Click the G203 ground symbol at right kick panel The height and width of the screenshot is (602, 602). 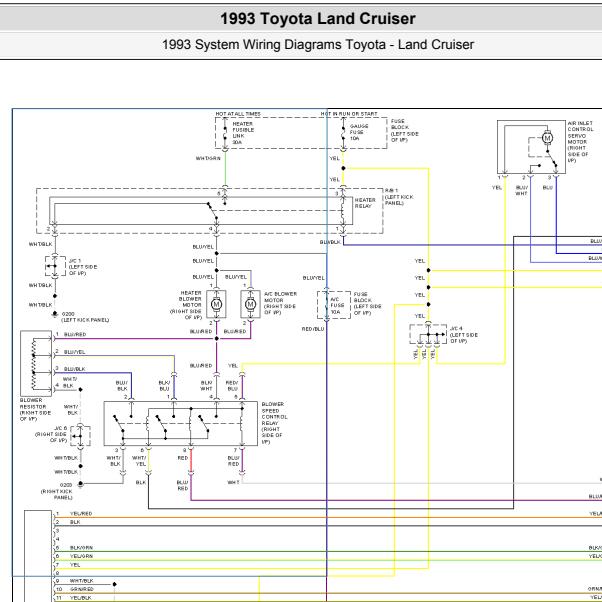pos(81,485)
